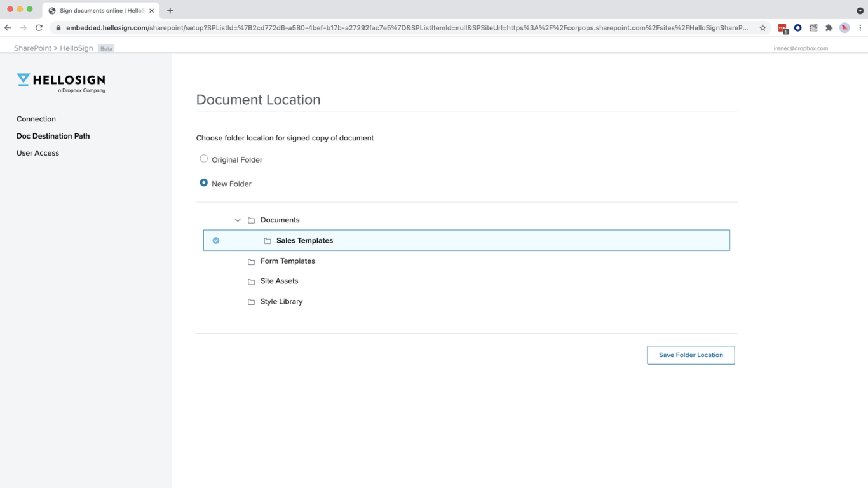This screenshot has height=488, width=868.
Task: Choose the Style Library folder
Action: (x=281, y=302)
